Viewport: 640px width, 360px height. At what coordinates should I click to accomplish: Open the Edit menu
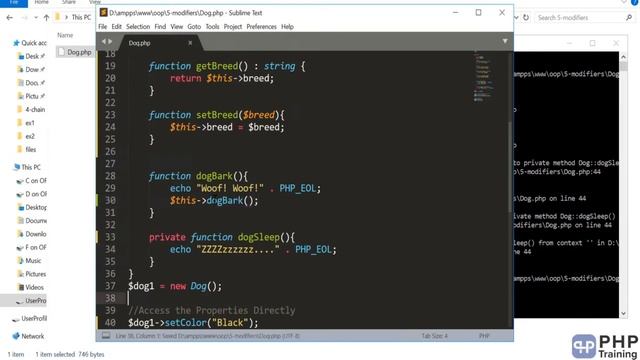click(x=116, y=27)
